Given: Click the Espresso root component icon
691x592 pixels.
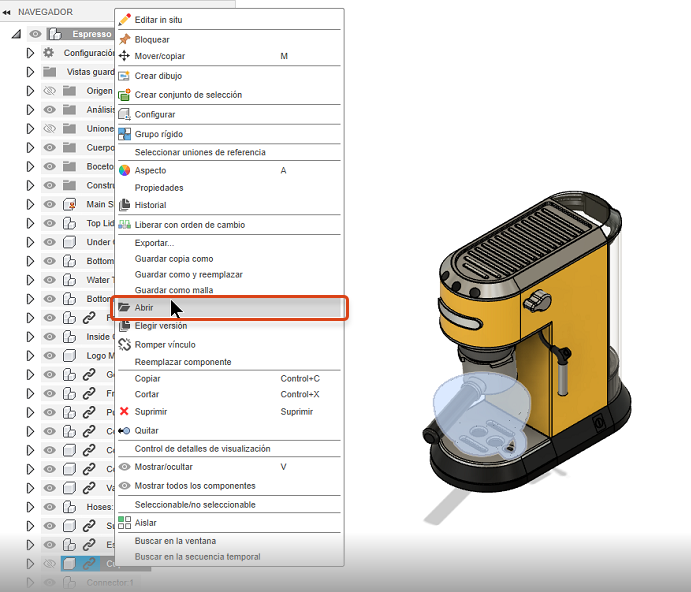Looking at the screenshot, I should pyautogui.click(x=55, y=34).
